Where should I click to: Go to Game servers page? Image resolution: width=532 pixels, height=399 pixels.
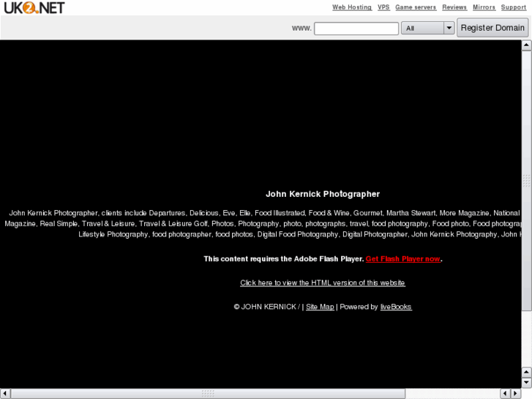click(416, 7)
